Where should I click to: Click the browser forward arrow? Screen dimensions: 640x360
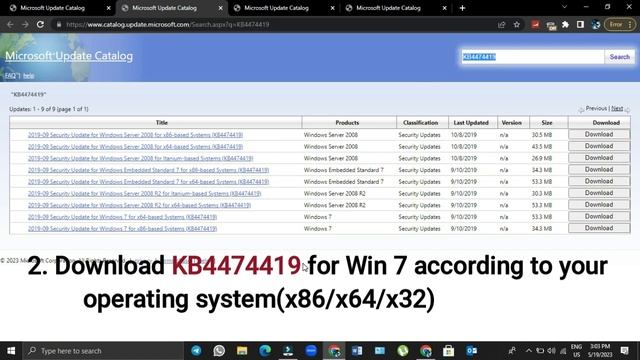[x=25, y=24]
